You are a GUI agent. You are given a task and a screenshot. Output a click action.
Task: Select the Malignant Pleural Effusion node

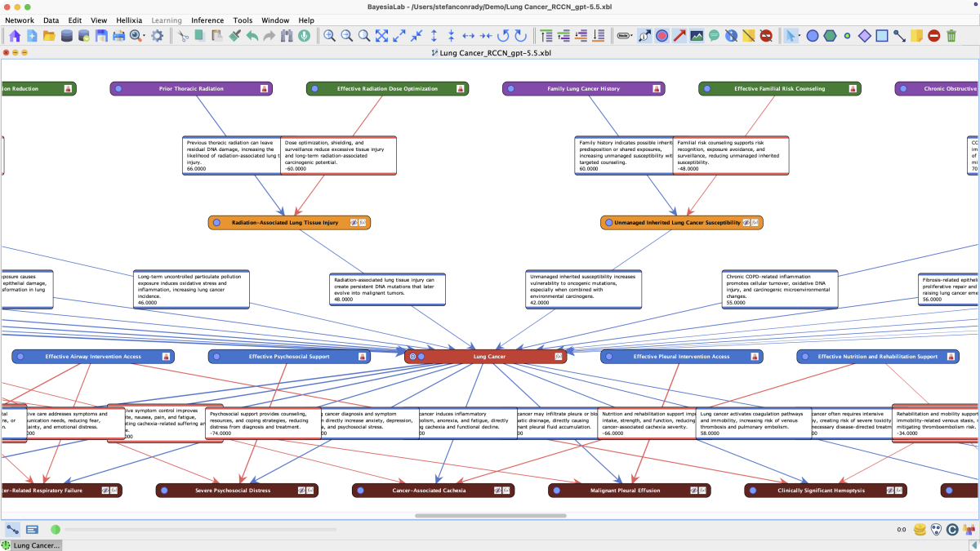(630, 491)
